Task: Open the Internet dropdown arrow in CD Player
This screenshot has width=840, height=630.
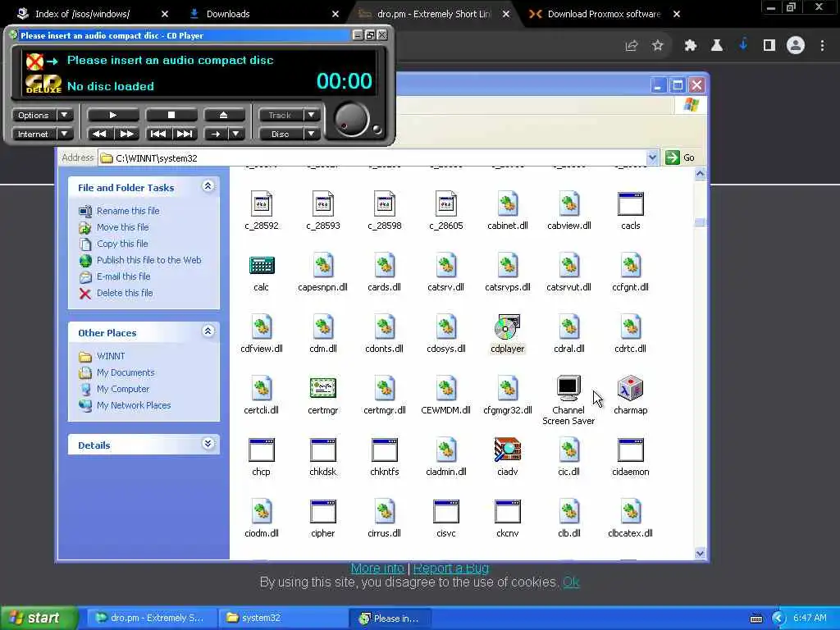Action: (64, 134)
